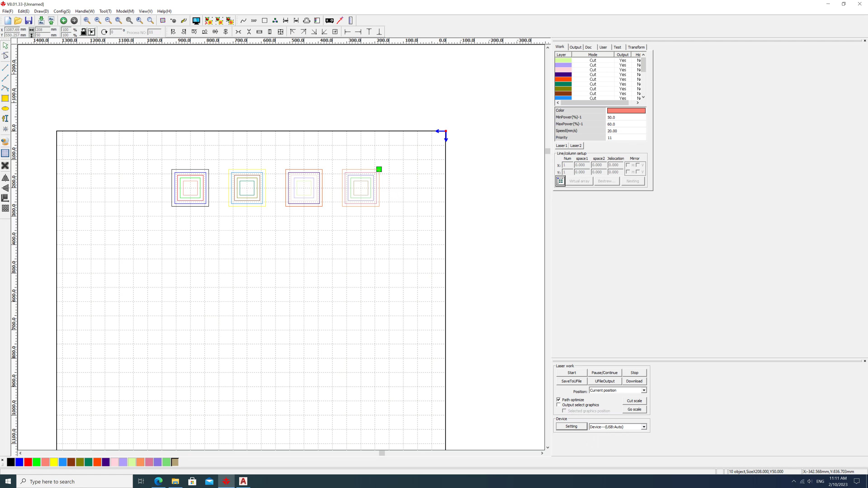Open the Model(M) menu
The height and width of the screenshot is (488, 868).
[125, 11]
